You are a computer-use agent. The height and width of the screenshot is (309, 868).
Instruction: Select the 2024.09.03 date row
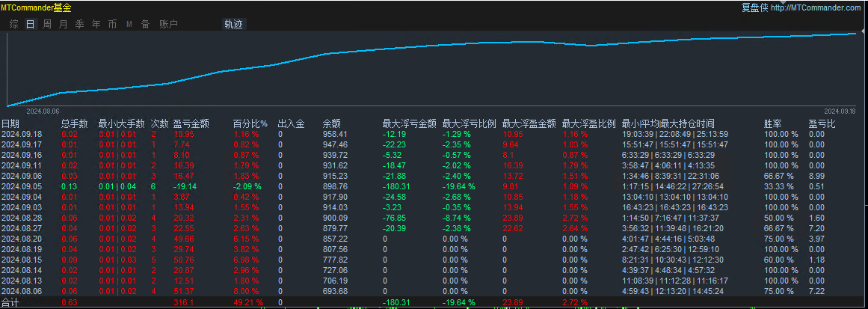pos(22,207)
